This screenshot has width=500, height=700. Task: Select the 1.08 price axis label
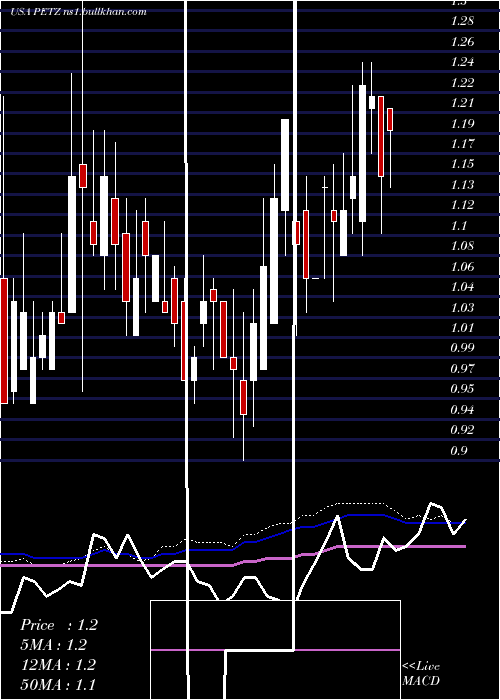pyautogui.click(x=462, y=246)
